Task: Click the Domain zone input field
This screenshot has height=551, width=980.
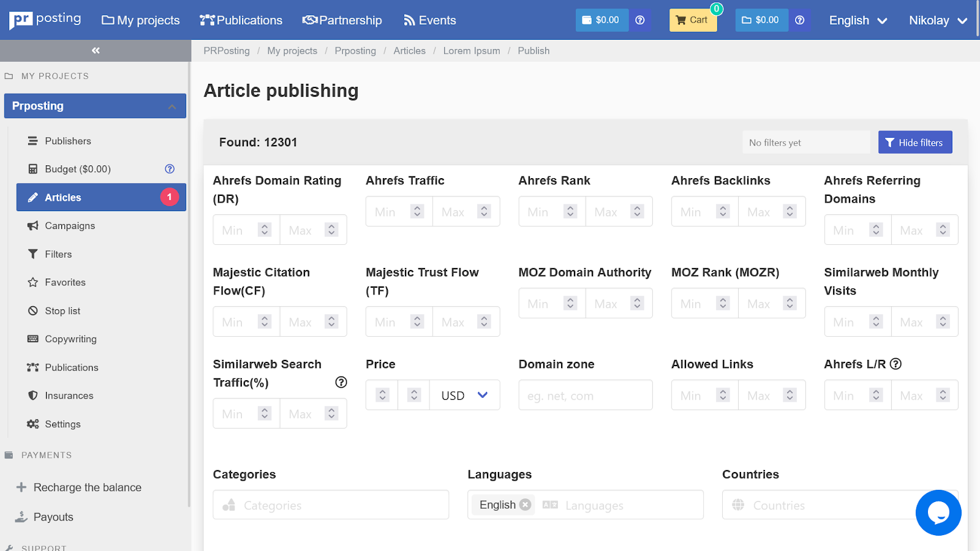Action: (585, 395)
